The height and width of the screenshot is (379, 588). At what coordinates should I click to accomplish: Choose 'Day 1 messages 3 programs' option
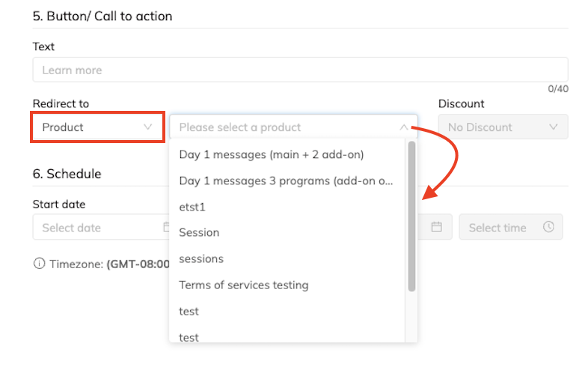tap(286, 181)
